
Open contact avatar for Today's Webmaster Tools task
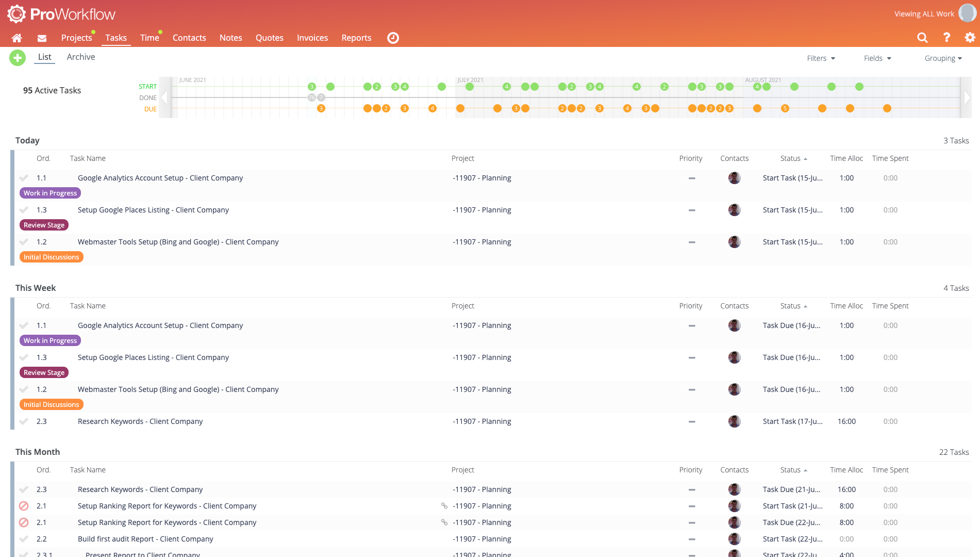point(735,242)
